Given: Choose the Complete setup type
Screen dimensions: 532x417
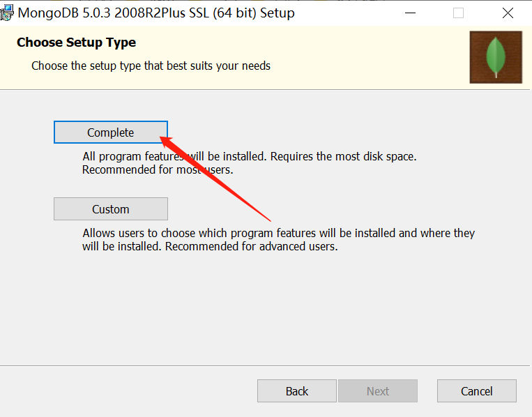Looking at the screenshot, I should point(111,132).
